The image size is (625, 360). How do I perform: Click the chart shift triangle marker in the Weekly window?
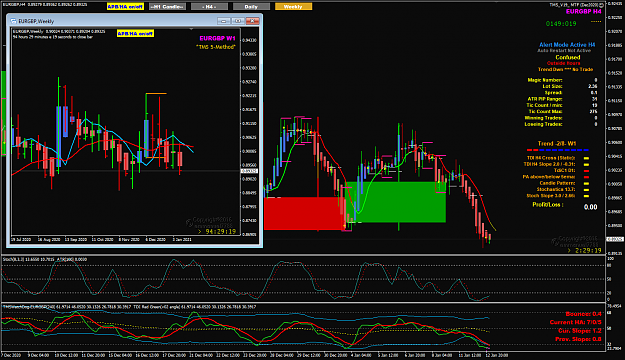coord(191,29)
